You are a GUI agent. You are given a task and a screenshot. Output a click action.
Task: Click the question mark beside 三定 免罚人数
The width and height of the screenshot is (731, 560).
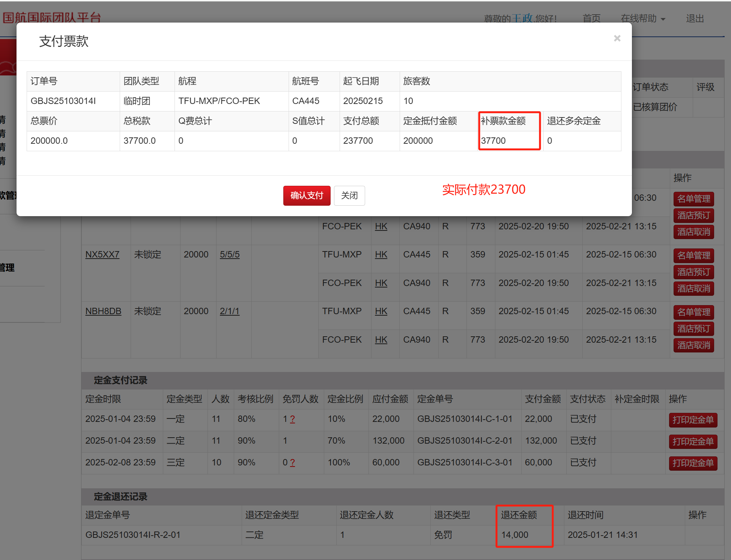click(293, 463)
